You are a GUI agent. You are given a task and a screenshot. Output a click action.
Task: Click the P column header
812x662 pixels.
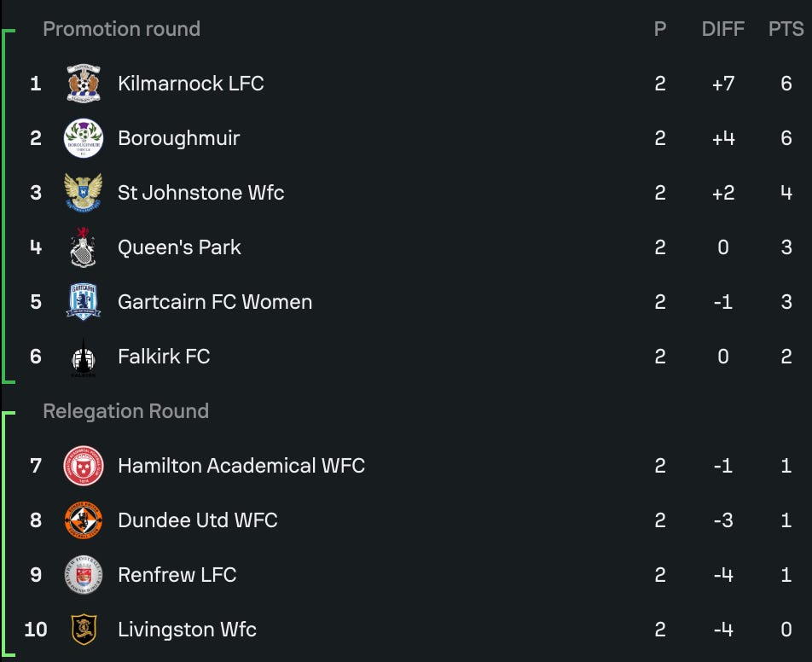[660, 29]
